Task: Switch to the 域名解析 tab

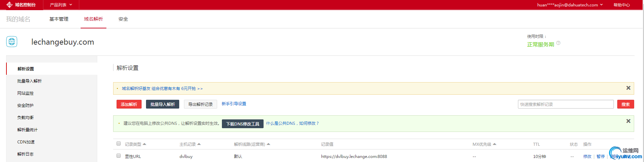Action: [x=94, y=19]
